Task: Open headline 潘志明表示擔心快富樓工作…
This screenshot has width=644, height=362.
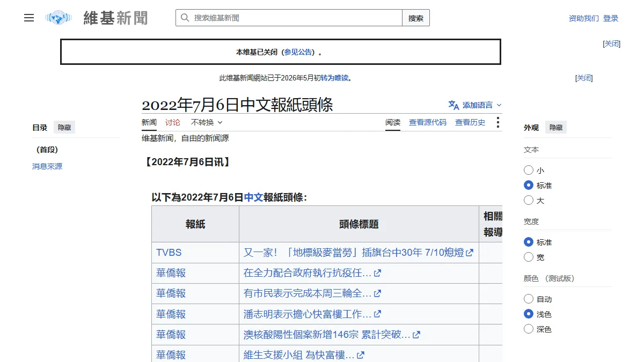Action: [x=308, y=314]
